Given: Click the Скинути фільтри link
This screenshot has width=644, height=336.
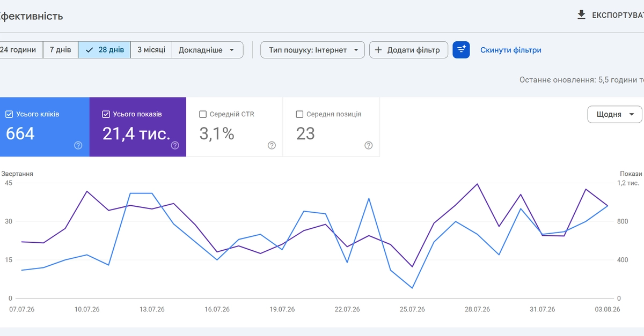Looking at the screenshot, I should pos(511,50).
